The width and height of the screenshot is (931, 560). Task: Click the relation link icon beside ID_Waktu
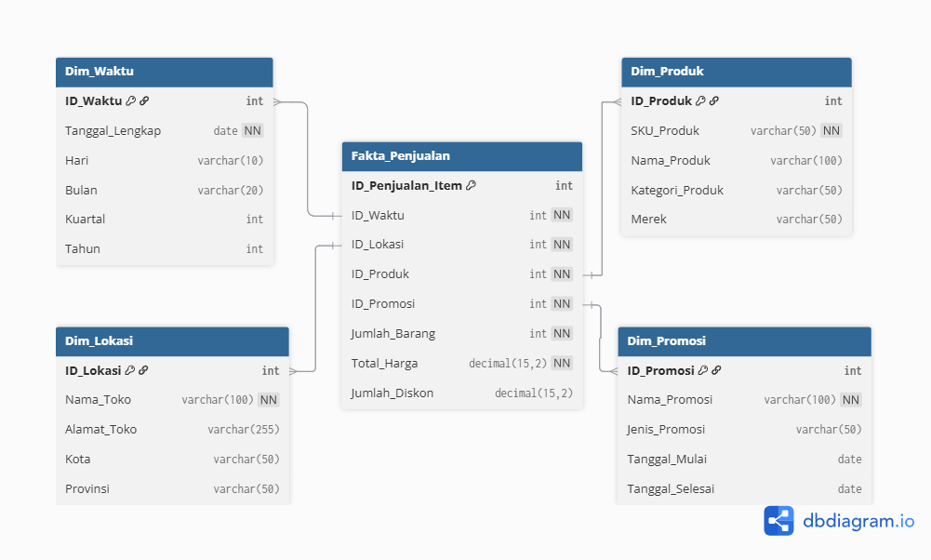(145, 101)
